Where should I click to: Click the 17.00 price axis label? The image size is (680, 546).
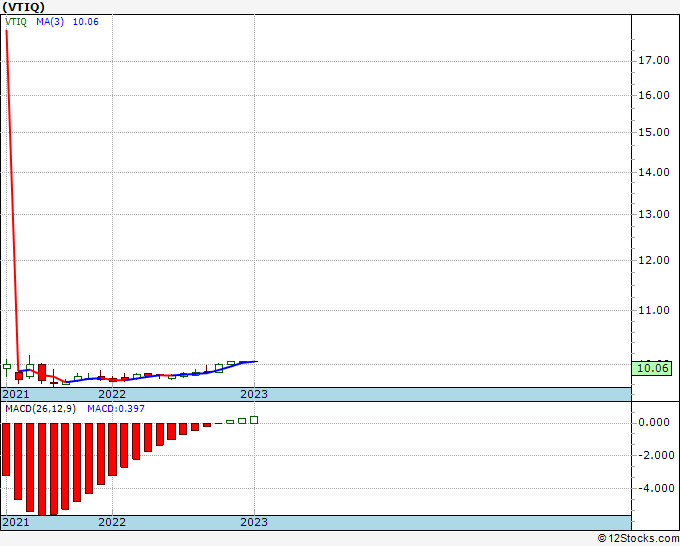pos(654,61)
